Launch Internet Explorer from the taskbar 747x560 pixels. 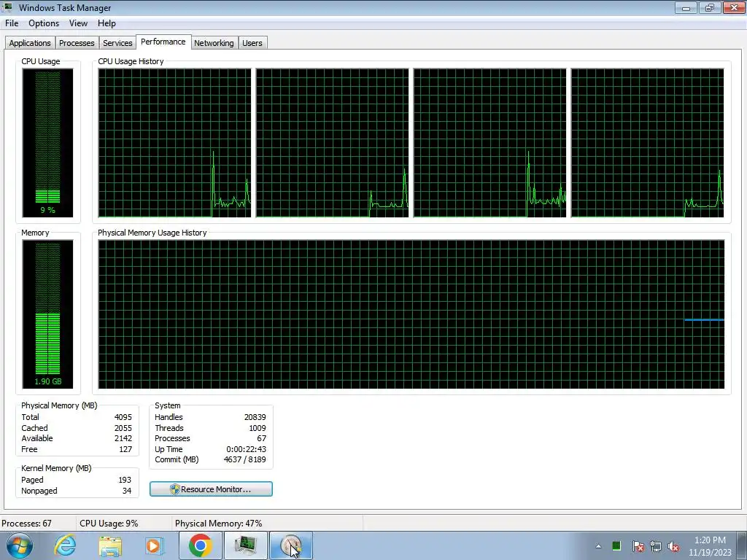click(65, 545)
